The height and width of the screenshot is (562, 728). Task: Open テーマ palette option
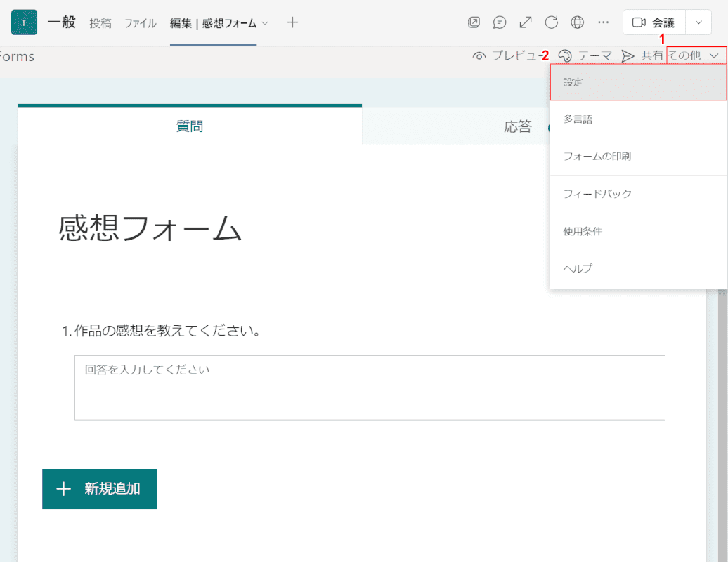click(585, 55)
